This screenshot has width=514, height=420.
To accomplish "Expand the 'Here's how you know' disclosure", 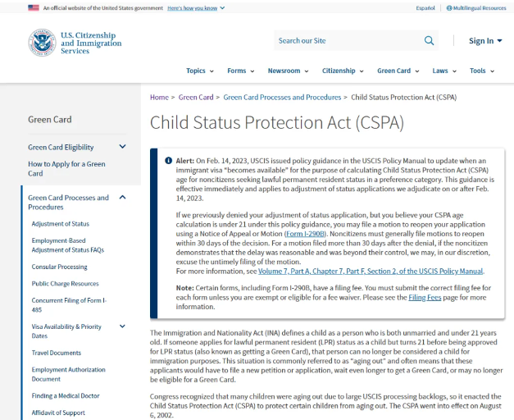I will (196, 7).
